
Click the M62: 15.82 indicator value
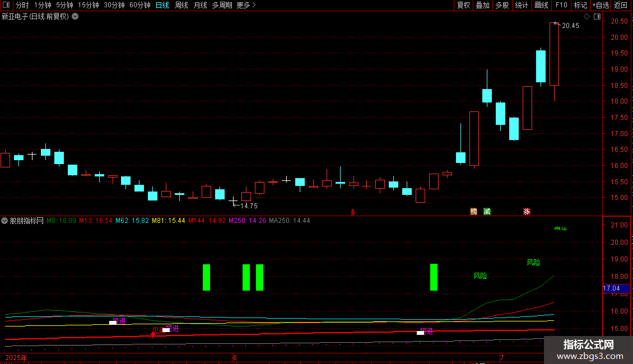coord(132,221)
